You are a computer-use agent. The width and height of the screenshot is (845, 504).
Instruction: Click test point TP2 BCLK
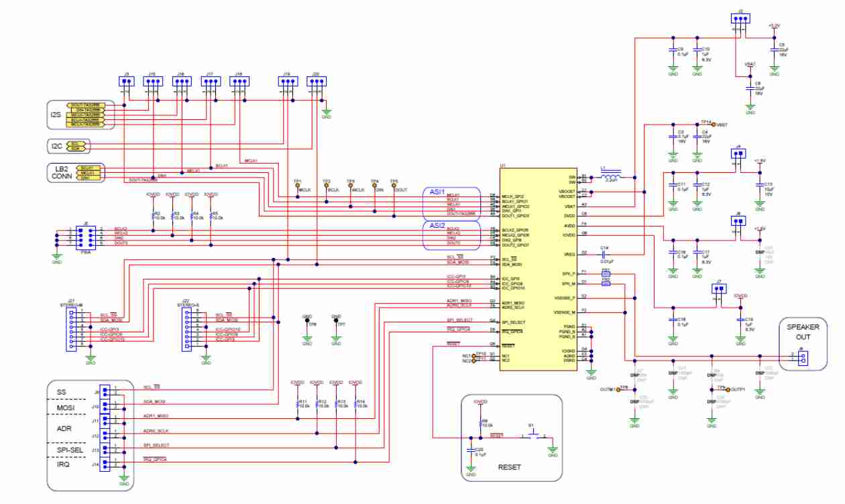(326, 185)
